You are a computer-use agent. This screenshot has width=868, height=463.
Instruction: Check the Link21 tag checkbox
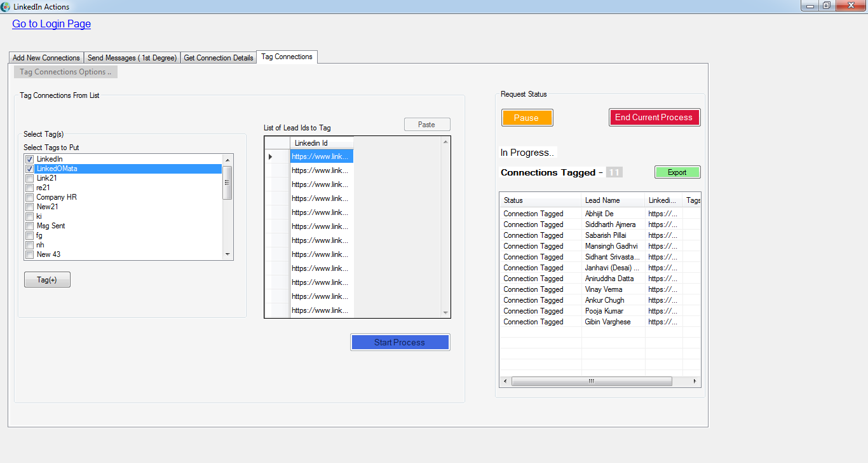(x=29, y=178)
